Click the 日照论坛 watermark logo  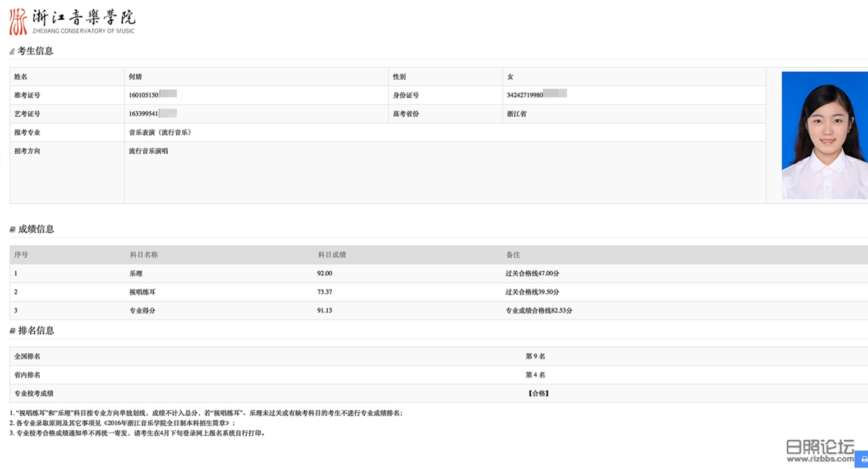[x=820, y=447]
